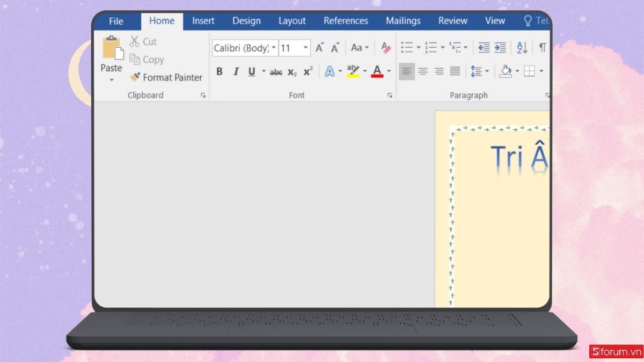Switch to the References ribbon tab
644x362 pixels.
pos(345,21)
